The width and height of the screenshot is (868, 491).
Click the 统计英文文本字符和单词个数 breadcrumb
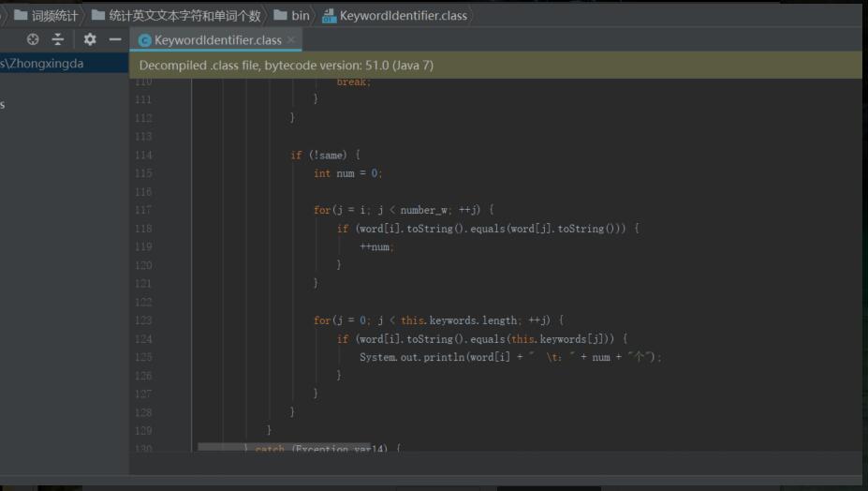[176, 16]
